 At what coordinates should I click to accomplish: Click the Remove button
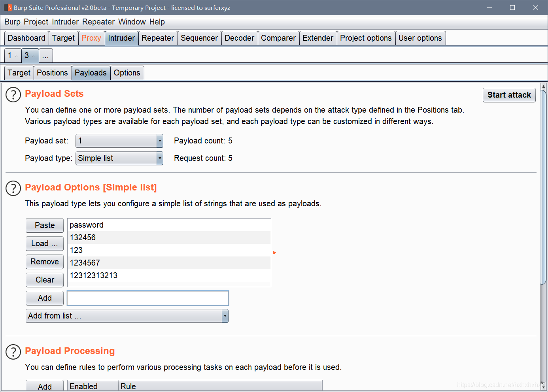[45, 262]
